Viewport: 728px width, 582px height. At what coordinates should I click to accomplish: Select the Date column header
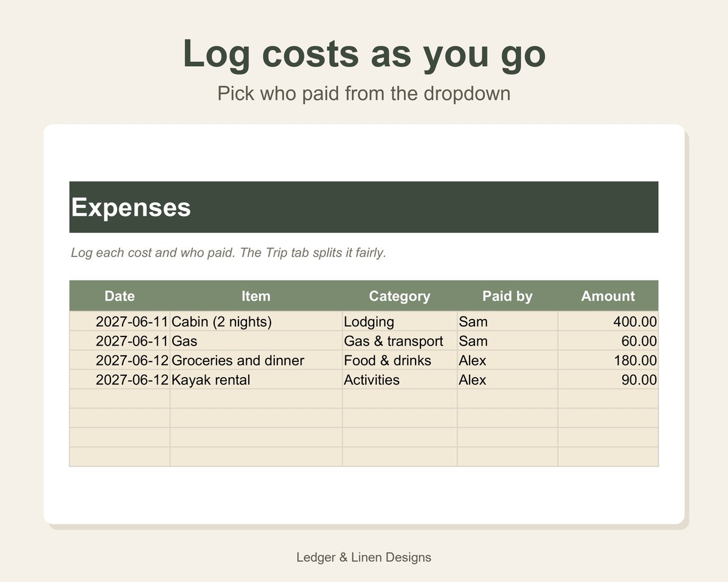pyautogui.click(x=120, y=296)
